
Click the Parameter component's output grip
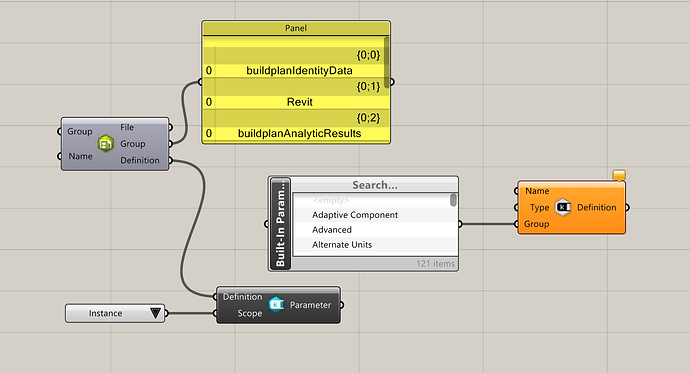(x=342, y=305)
